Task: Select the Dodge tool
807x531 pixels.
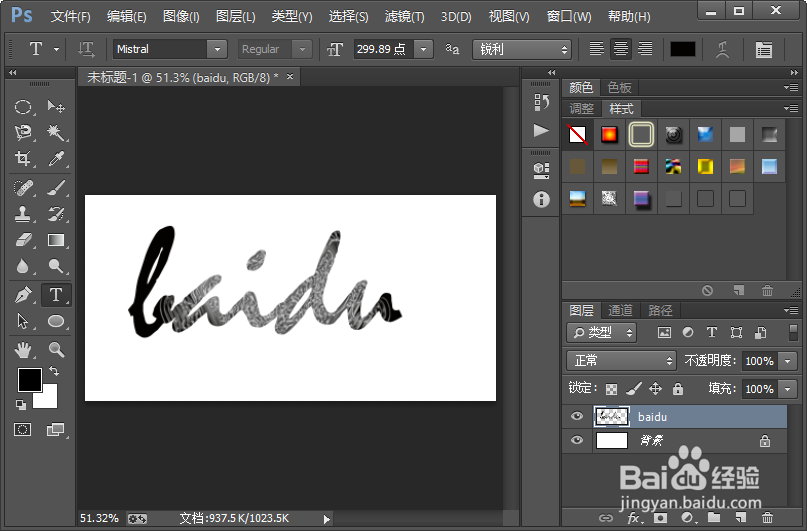Action: [56, 266]
